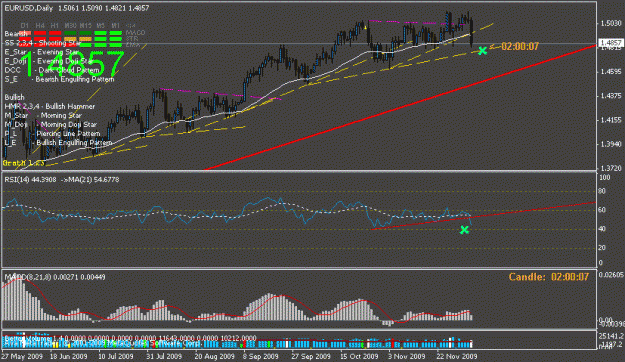The height and width of the screenshot is (362, 625).
Task: Click the Evening Star legend line
Action: click(x=42, y=52)
